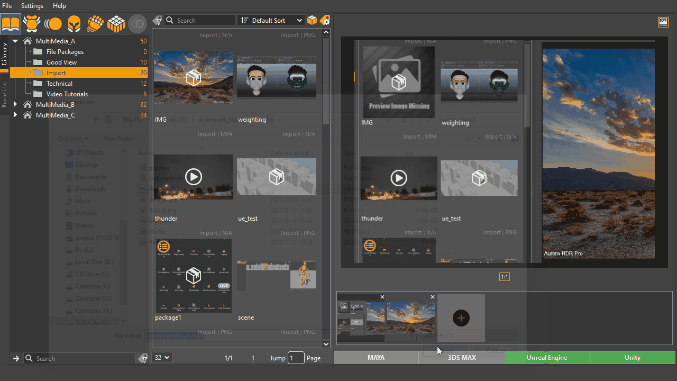Open the Library book icon tab
Viewport: 677px width, 381px height.
(x=10, y=23)
